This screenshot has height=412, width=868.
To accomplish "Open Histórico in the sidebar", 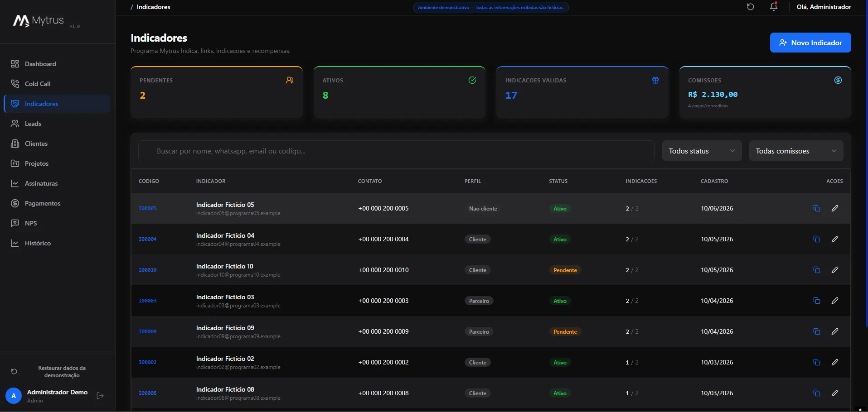I will pos(57,243).
